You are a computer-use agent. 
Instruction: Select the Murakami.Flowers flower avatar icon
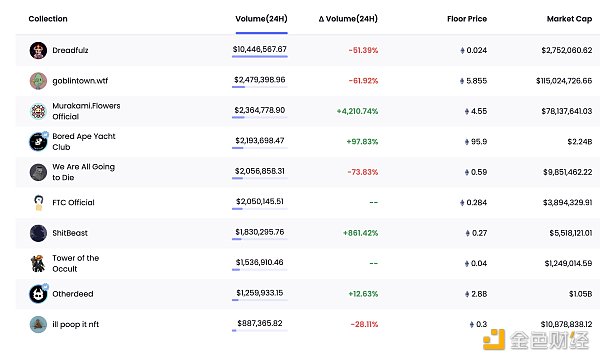click(38, 111)
